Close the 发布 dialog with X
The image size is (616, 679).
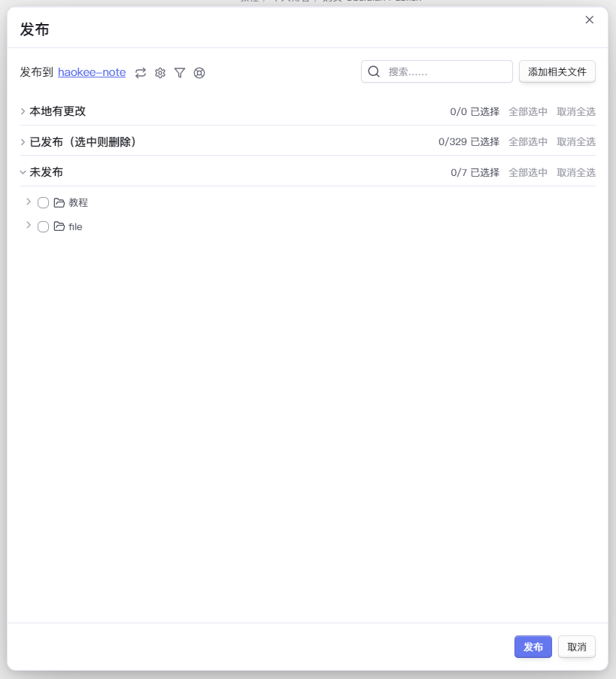click(x=590, y=20)
